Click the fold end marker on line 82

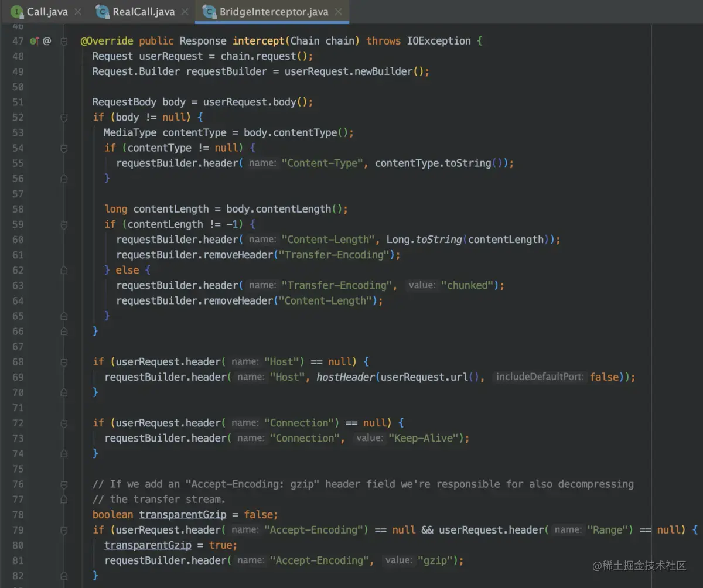pyautogui.click(x=64, y=576)
